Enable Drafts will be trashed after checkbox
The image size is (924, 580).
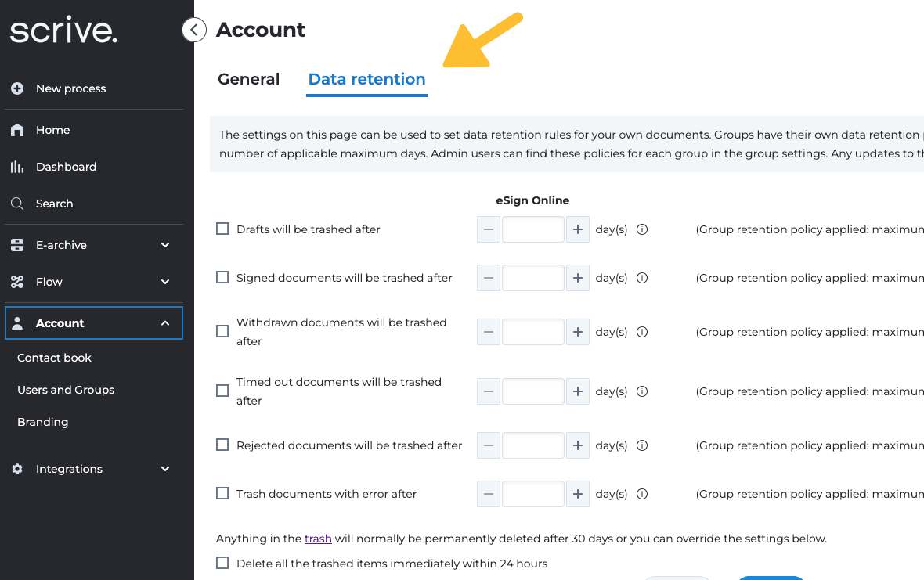[222, 229]
